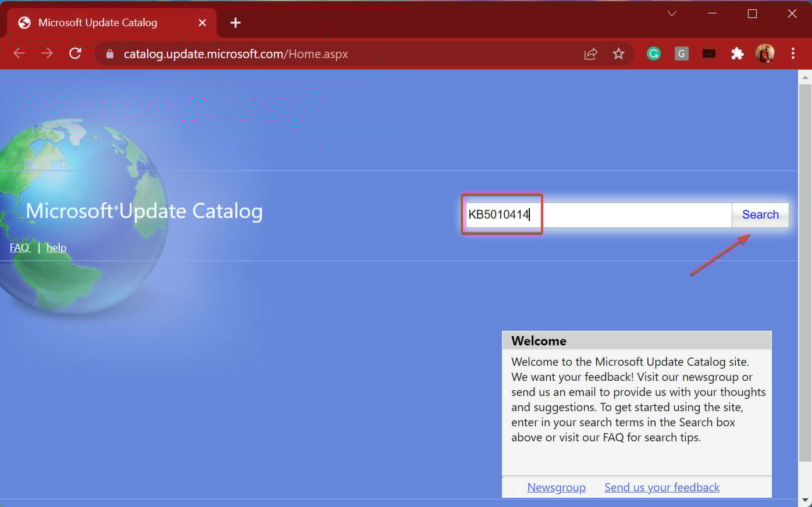Screen dimensions: 812x507
Task: Select the Microsoft Update Catalog tab
Action: 112,23
